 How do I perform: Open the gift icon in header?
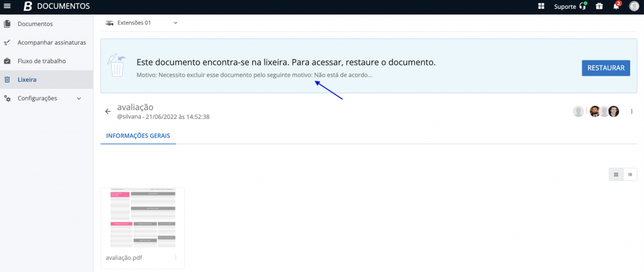coord(599,6)
